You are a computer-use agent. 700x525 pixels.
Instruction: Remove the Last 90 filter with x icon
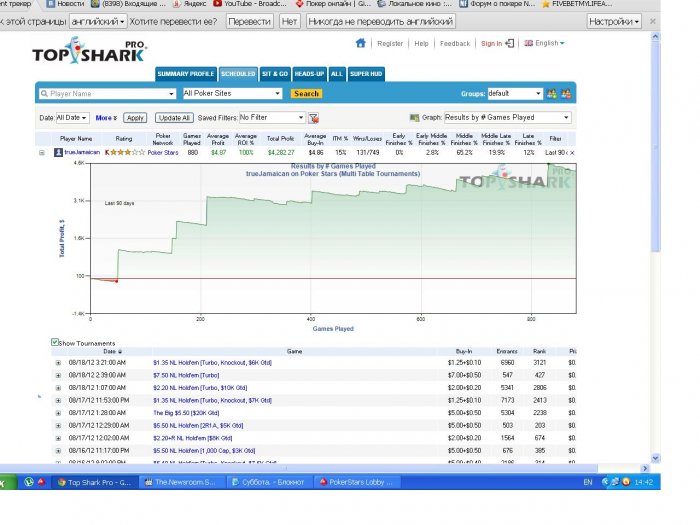tap(572, 153)
